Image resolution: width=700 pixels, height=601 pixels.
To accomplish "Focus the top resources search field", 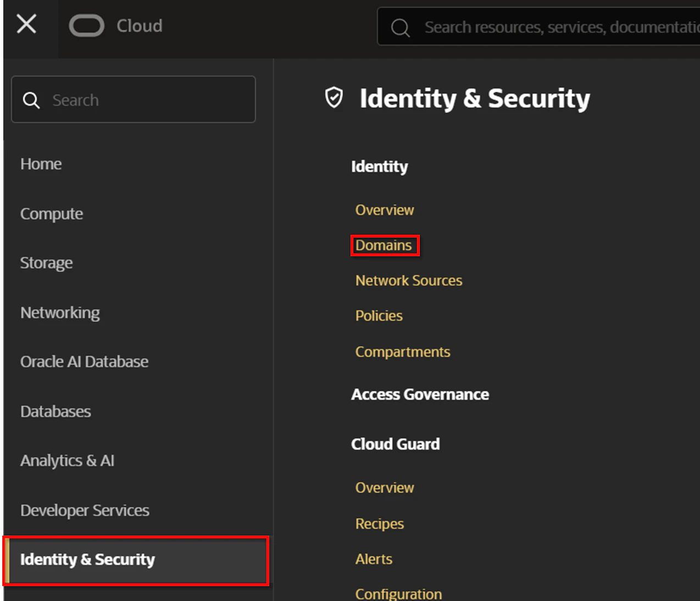I will pyautogui.click(x=538, y=26).
